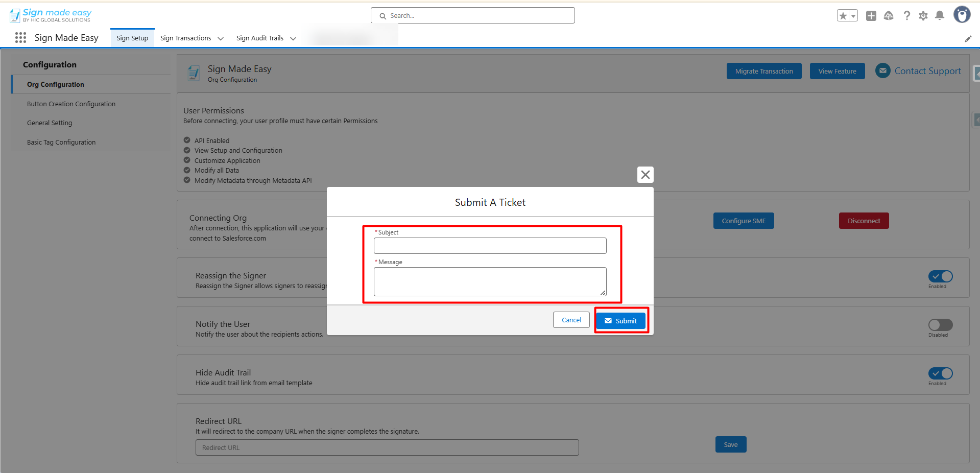Click the Redirect URL input field
This screenshot has width=980, height=473.
(x=387, y=447)
